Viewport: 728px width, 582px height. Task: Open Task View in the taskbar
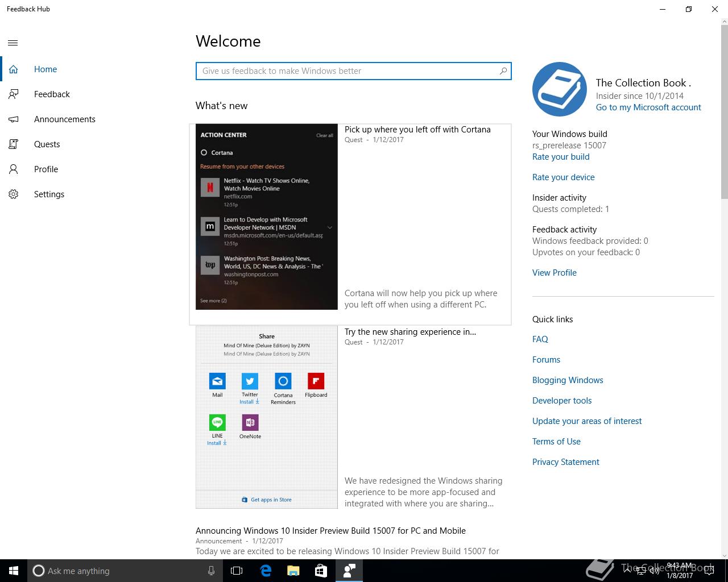(237, 571)
